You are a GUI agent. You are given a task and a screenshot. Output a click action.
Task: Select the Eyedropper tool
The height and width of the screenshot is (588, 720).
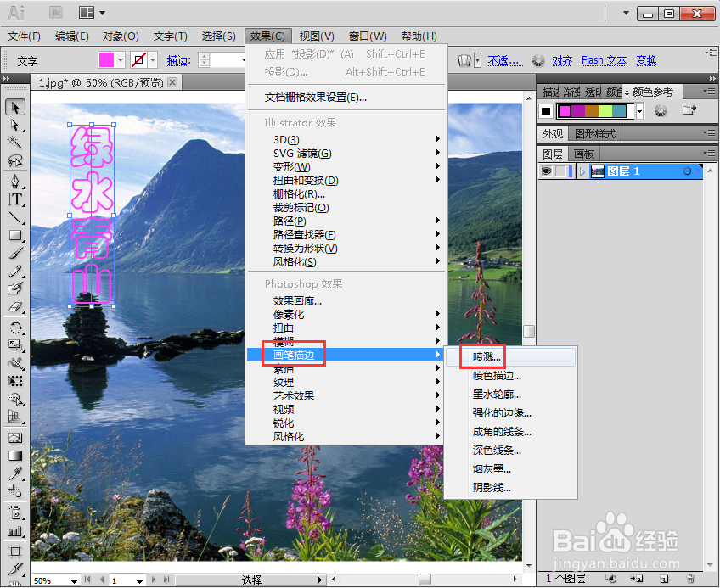coord(15,473)
